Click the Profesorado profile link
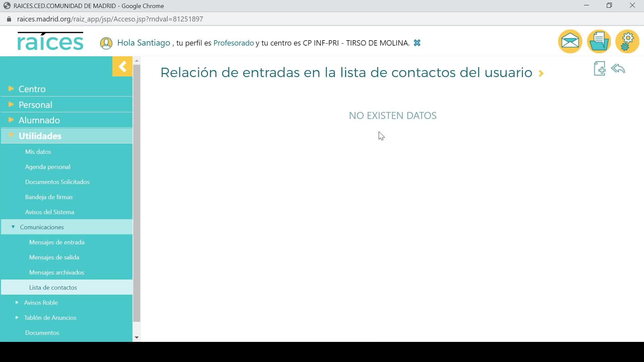The width and height of the screenshot is (644, 362). (233, 43)
